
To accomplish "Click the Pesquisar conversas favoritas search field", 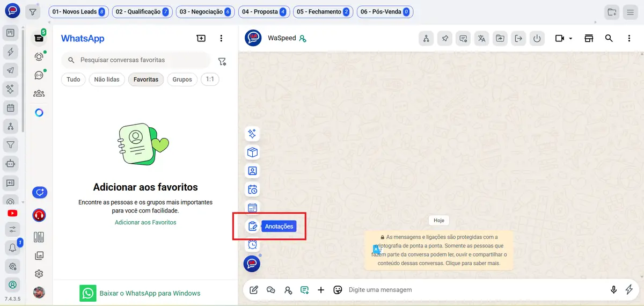I will point(136,60).
